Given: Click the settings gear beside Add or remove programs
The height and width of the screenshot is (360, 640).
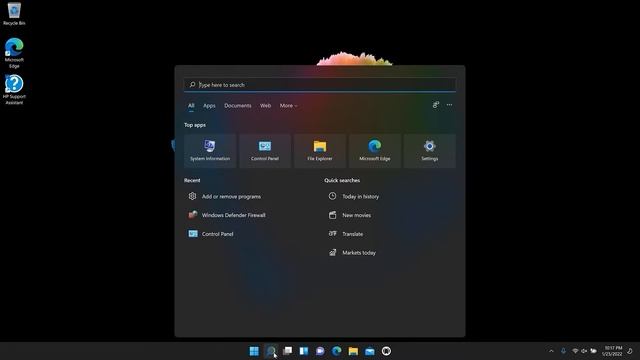Looking at the screenshot, I should pos(192,196).
